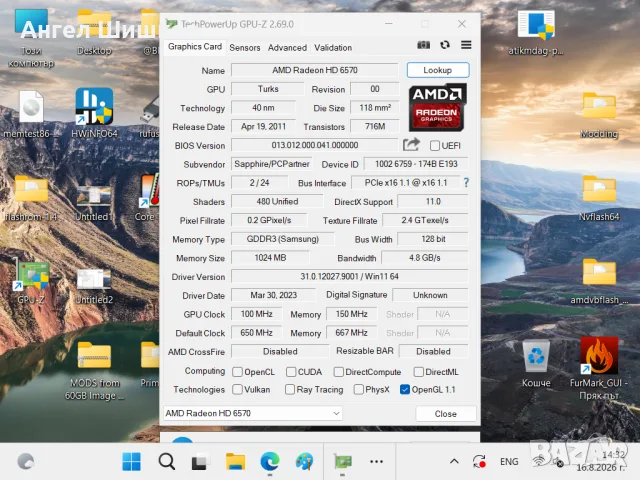Select the Desktop folder icon
This screenshot has width=640, height=480.
pos(94,33)
